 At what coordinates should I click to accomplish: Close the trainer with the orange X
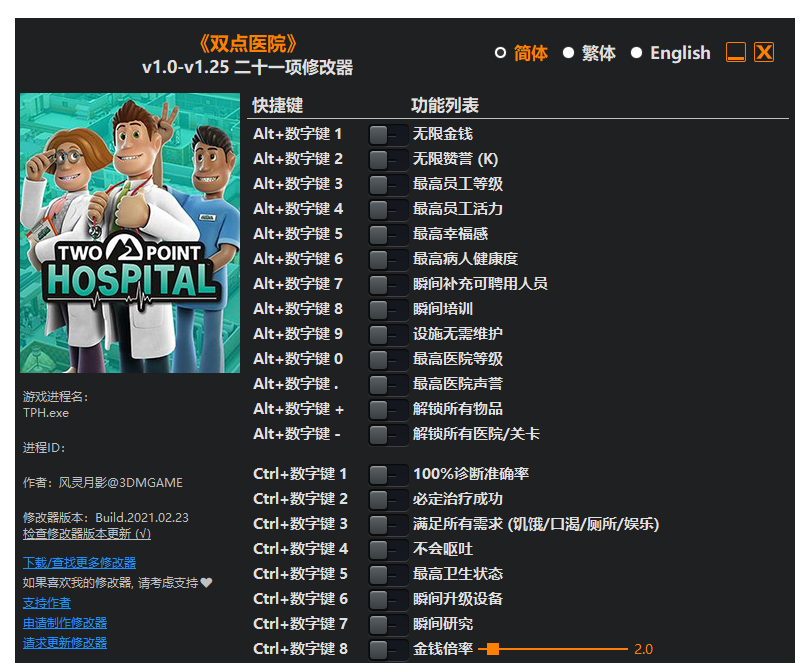764,52
